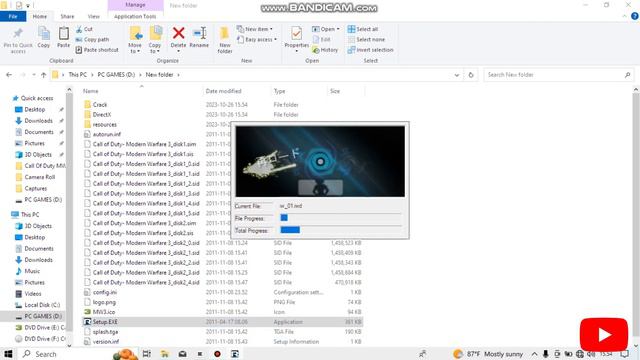
Task: Click Edit in the Open group
Action: (x=321, y=40)
